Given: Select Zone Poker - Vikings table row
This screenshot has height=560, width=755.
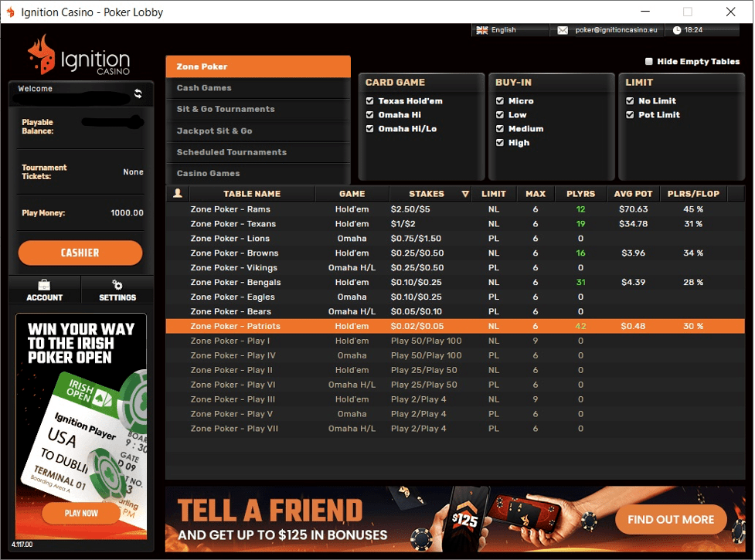Looking at the screenshot, I should 455,267.
